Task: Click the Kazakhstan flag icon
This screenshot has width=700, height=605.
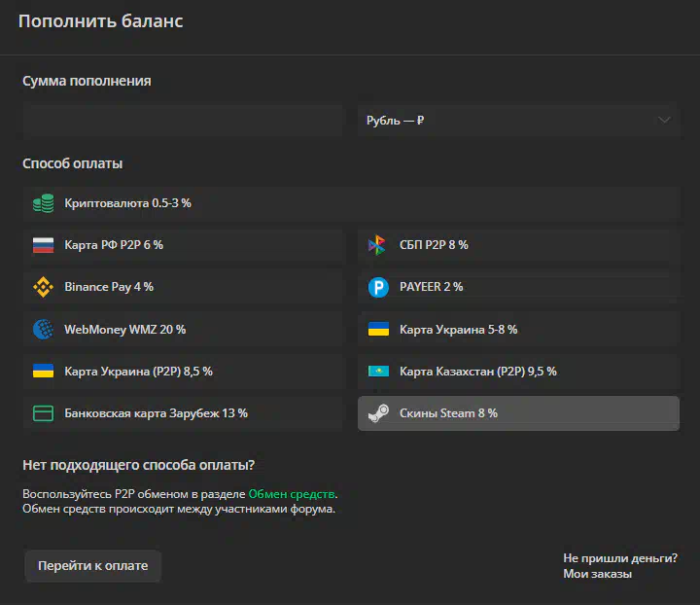Action: click(378, 371)
